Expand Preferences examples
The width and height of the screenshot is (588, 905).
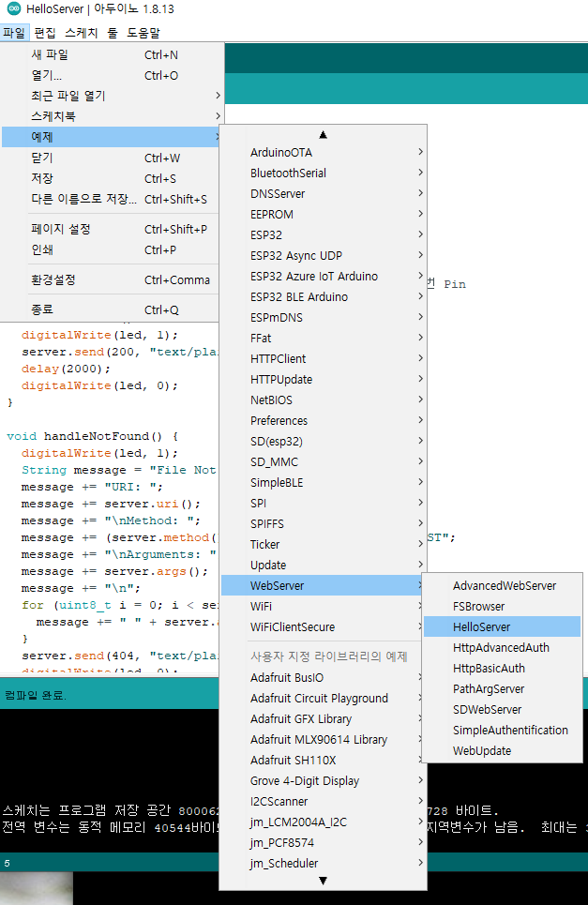324,421
